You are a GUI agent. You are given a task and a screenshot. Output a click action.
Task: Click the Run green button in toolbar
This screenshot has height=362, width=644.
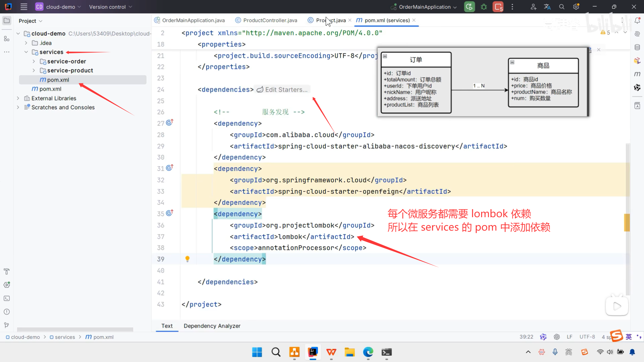469,7
